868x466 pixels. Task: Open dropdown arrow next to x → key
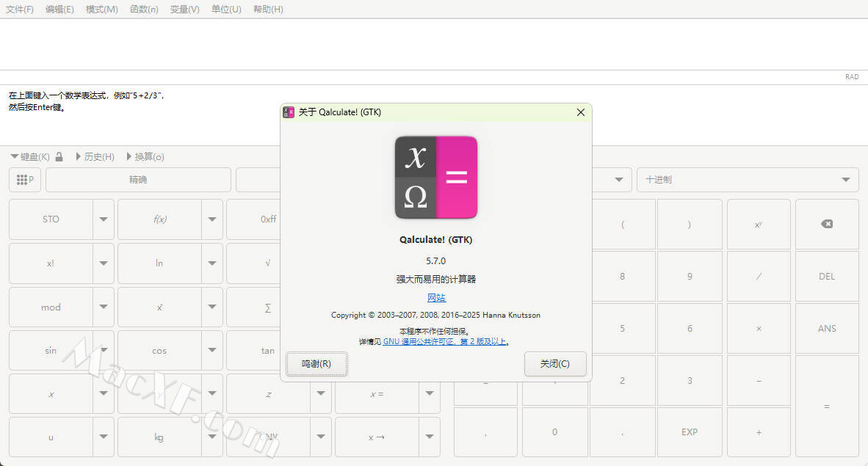click(430, 437)
